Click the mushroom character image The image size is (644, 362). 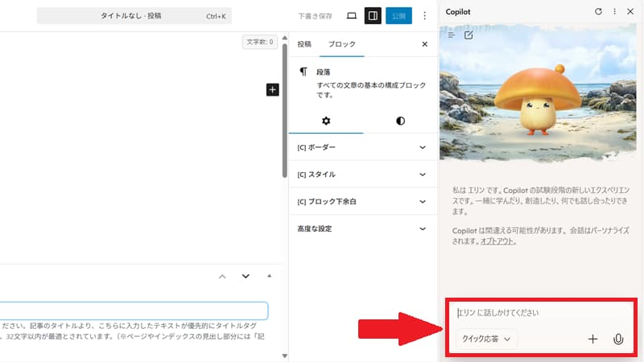point(537,100)
